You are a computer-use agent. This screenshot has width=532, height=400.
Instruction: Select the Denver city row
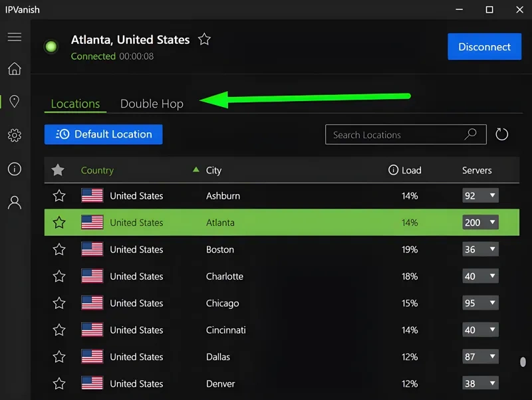pyautogui.click(x=281, y=383)
